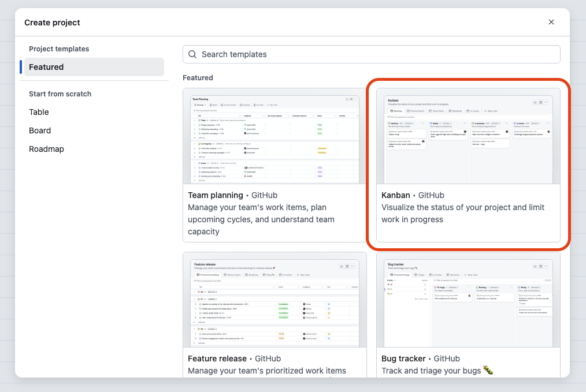Open the Team planning template preview thumbnail
586x392 pixels.
pos(275,136)
